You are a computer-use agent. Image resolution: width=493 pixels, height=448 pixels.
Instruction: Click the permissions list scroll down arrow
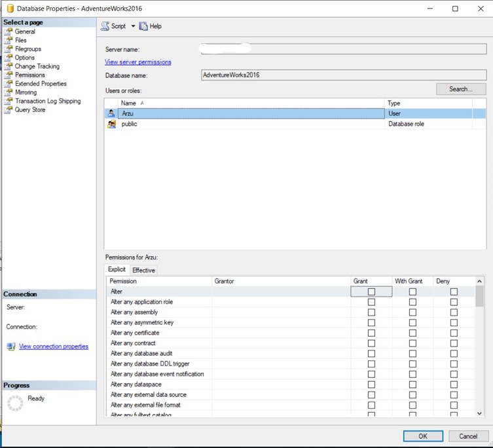(479, 413)
